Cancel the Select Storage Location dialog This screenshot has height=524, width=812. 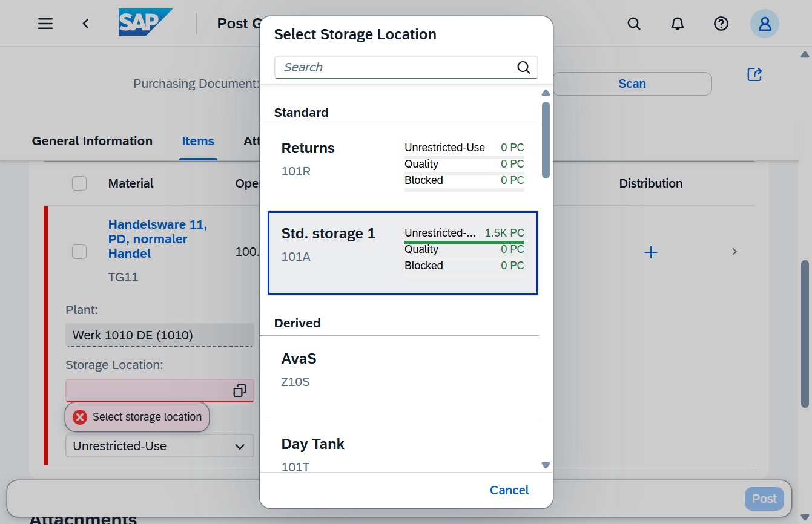pos(509,490)
